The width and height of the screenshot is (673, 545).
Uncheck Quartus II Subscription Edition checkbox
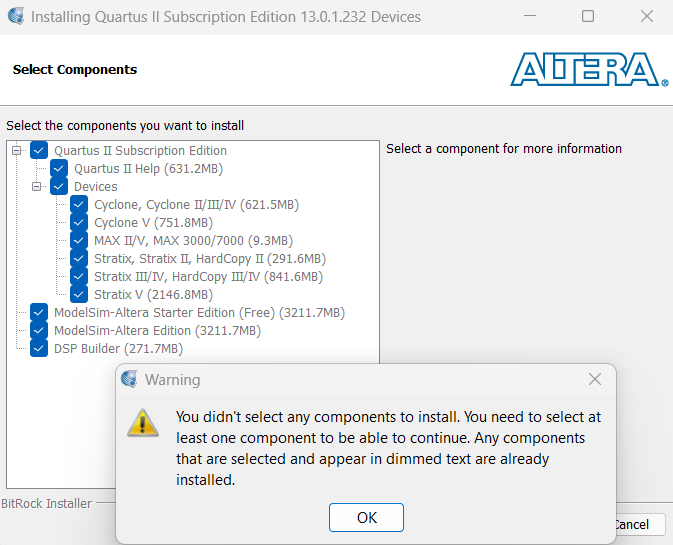(x=39, y=150)
